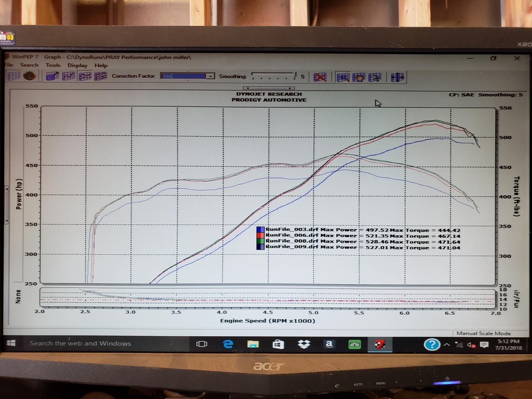
Task: Click the left side panel expander handle
Action: tap(6, 204)
